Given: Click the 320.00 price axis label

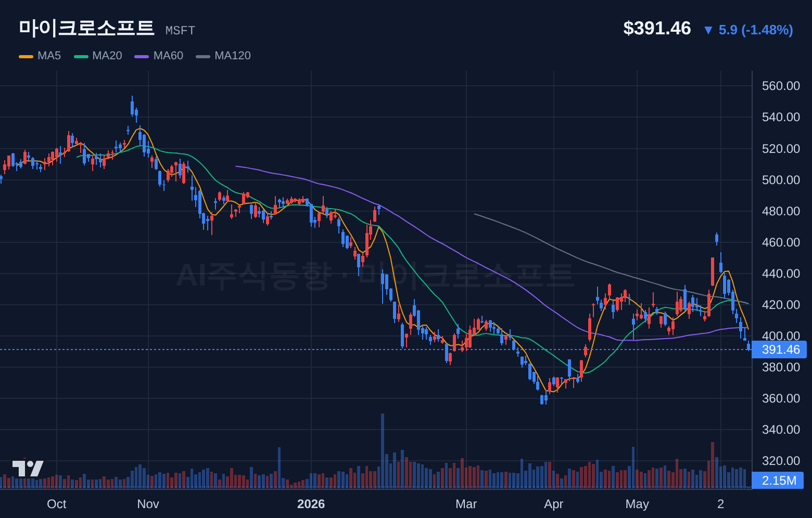Looking at the screenshot, I should click(x=781, y=461).
